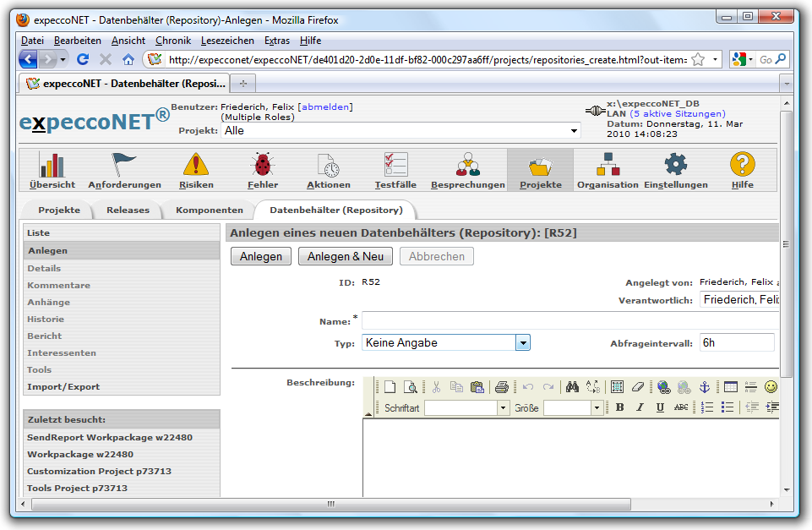Open the Schriftart font dropdown
Screen dimensions: 812x530
tap(504, 407)
